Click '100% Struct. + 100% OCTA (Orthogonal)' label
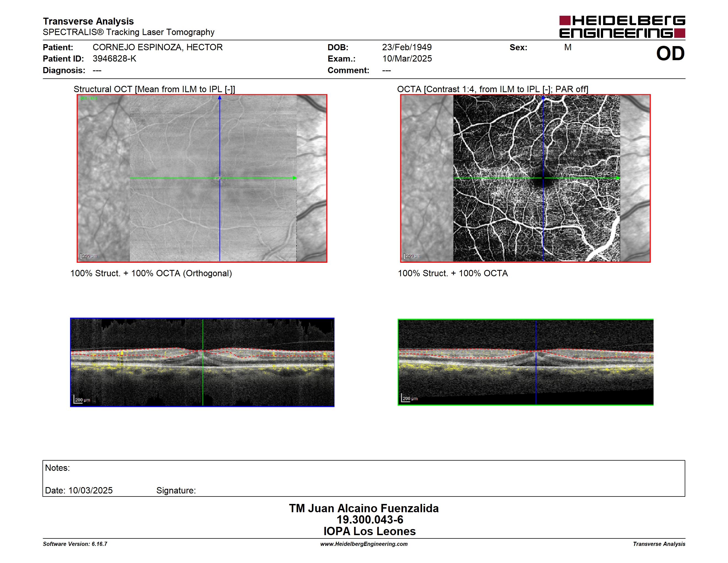Image resolution: width=728 pixels, height=563 pixels. [151, 273]
